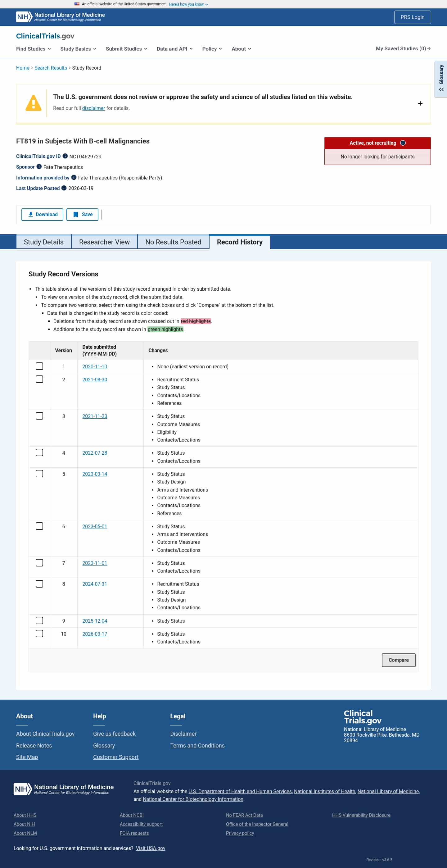Open the Glossary side panel
Viewport: 447px width, 868px height.
coord(441,79)
